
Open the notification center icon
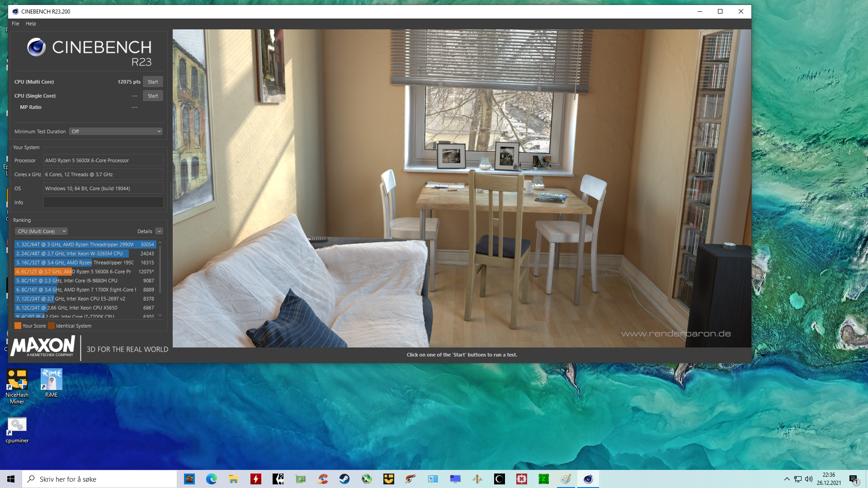854,479
